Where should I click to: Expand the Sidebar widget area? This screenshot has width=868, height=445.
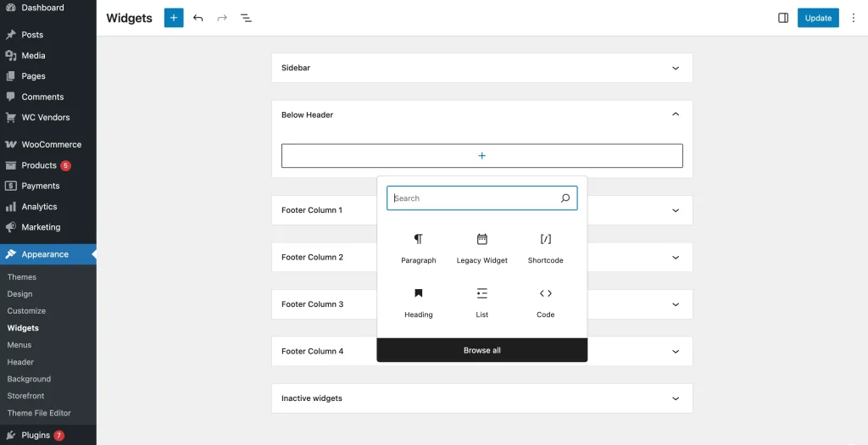(676, 68)
